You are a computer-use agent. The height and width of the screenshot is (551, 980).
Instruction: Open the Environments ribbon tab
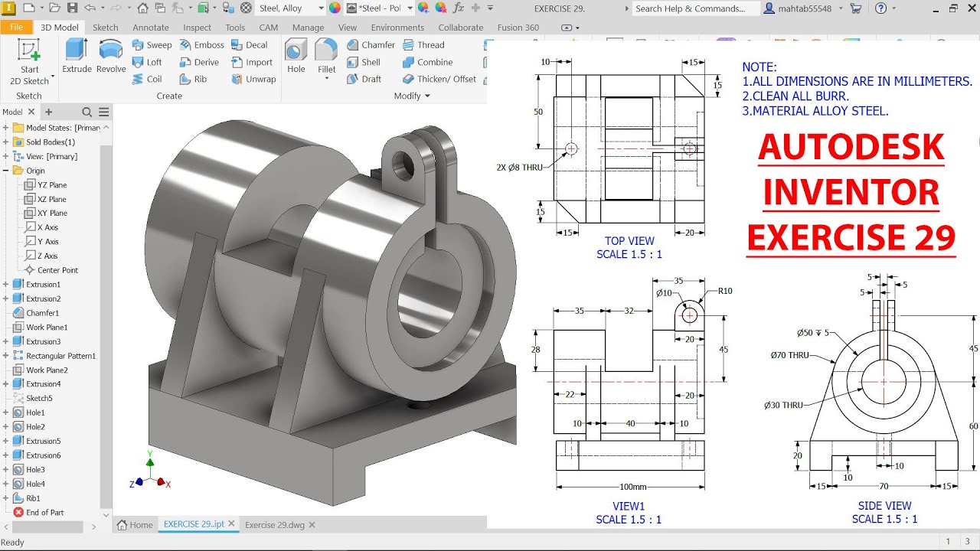(x=397, y=27)
